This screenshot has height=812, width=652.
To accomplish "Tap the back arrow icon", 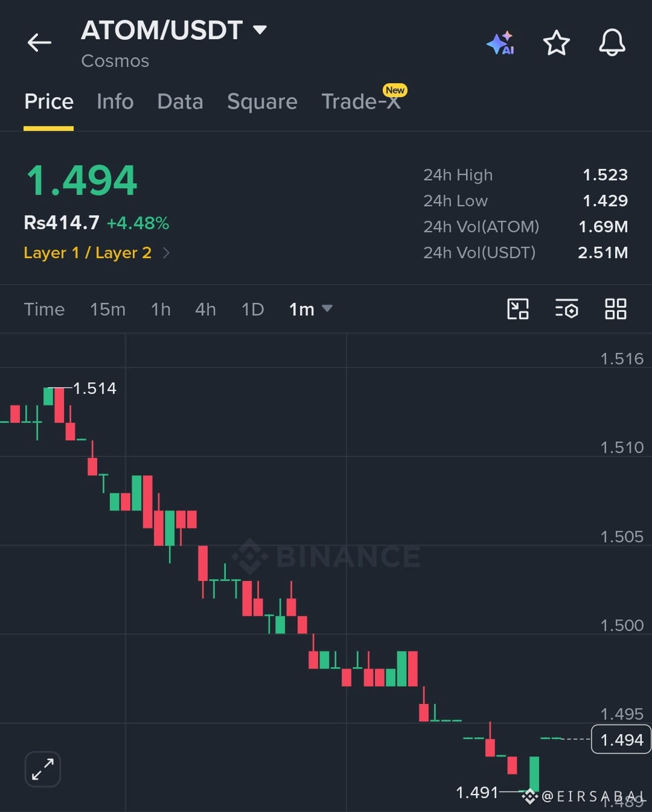I will pyautogui.click(x=40, y=43).
